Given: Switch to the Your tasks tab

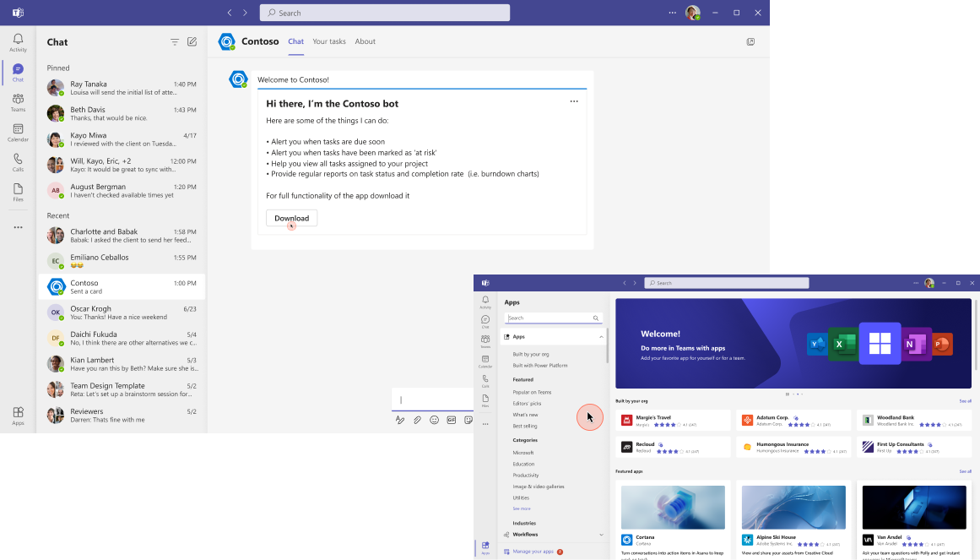Looking at the screenshot, I should click(x=328, y=41).
